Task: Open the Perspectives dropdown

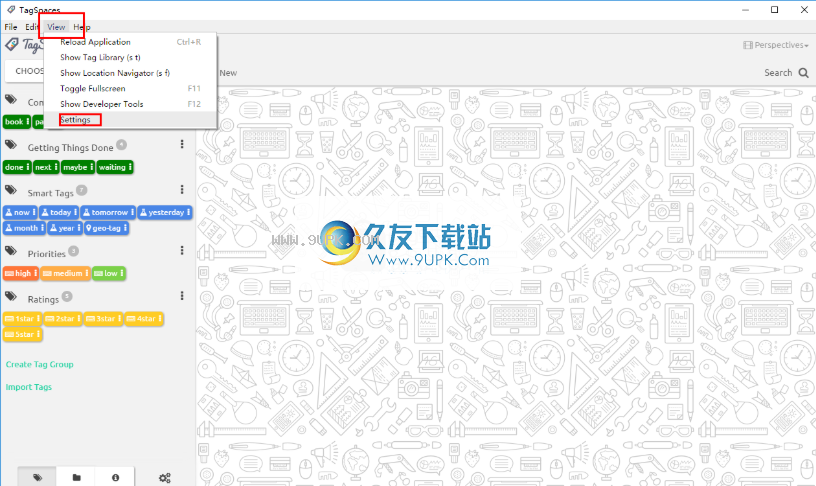Action: click(x=776, y=45)
